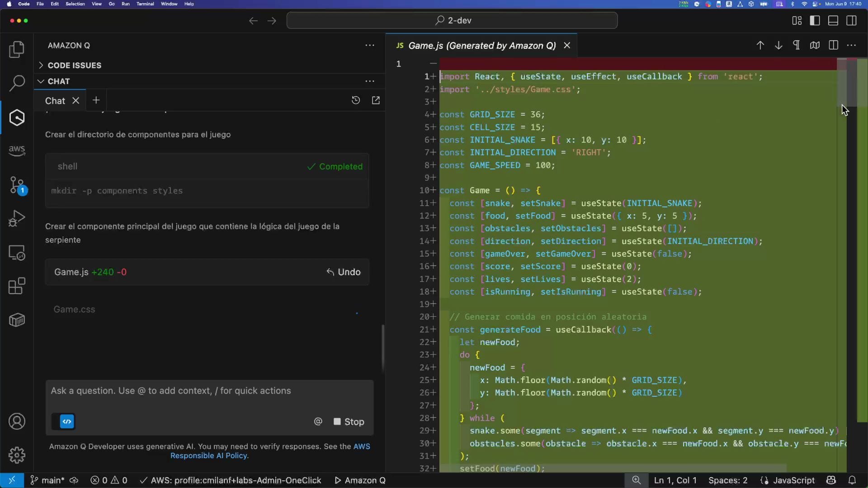Open the Search view in activity bar

pos(17,83)
